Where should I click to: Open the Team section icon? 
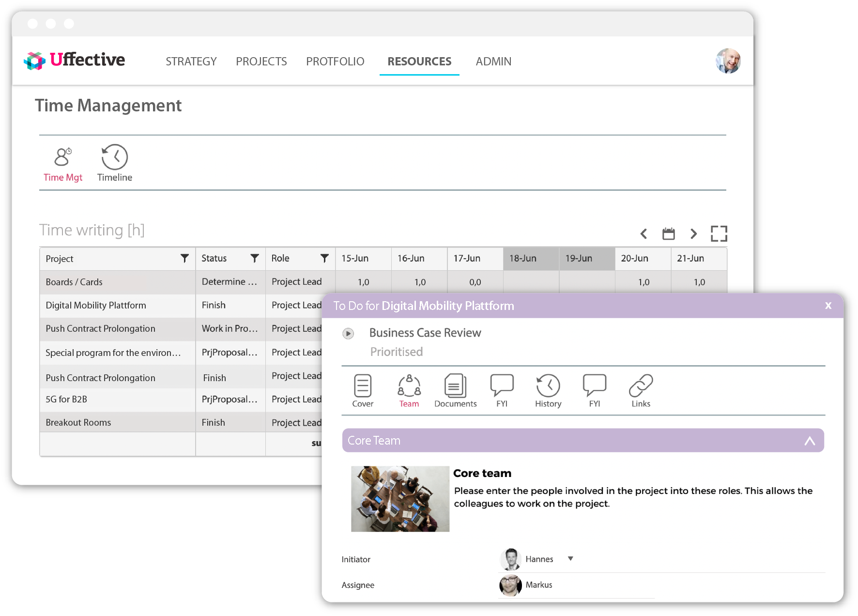point(409,390)
